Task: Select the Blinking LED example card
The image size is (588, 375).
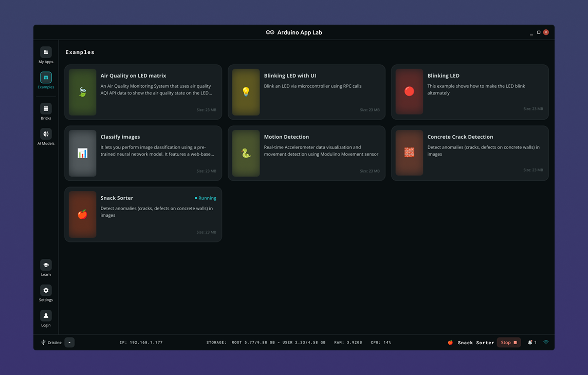Action: click(470, 92)
